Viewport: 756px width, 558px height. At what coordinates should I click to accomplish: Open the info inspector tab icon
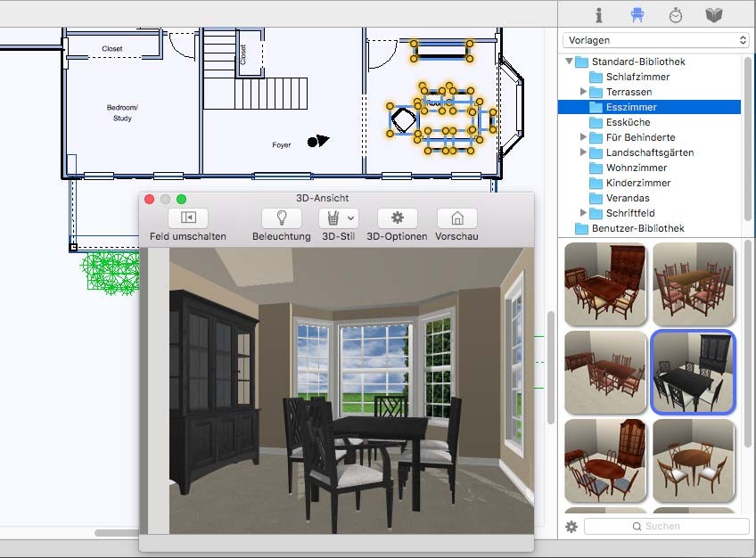pyautogui.click(x=598, y=15)
